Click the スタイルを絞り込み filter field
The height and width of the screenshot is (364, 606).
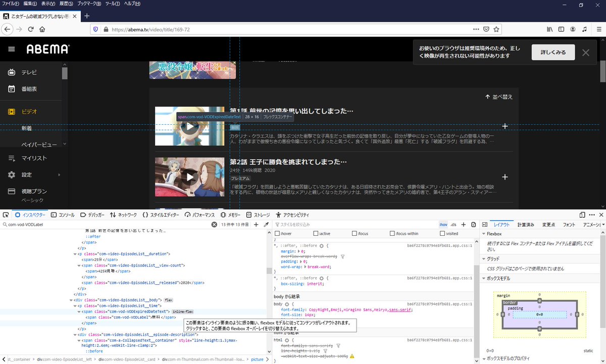point(353,224)
